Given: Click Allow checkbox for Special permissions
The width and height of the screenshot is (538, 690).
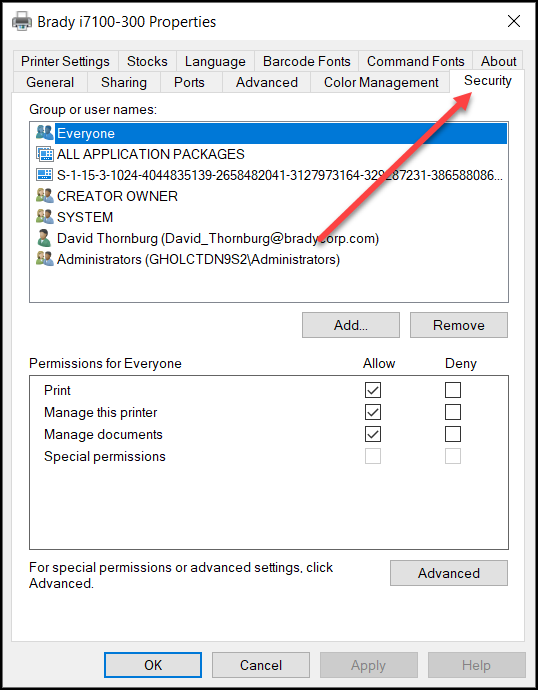Looking at the screenshot, I should (373, 456).
